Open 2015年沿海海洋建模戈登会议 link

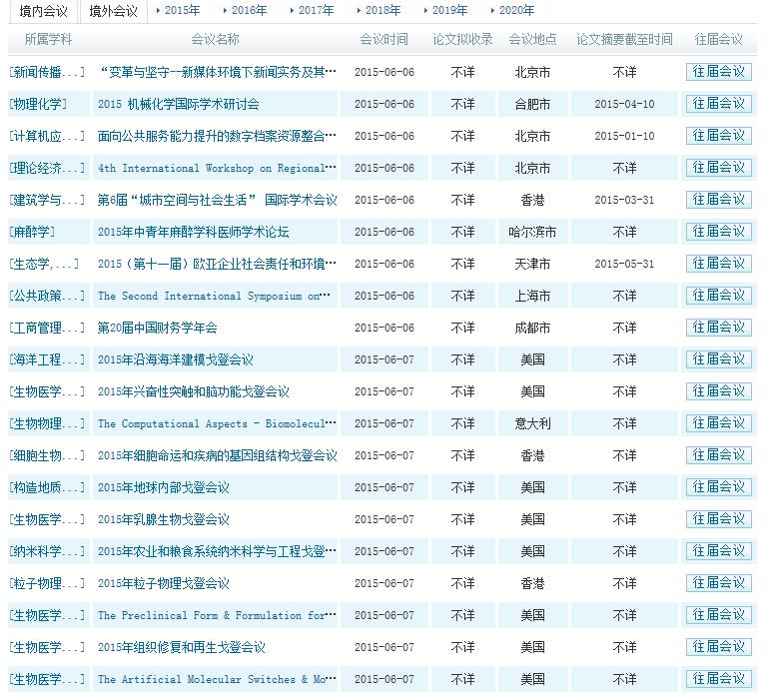click(176, 359)
